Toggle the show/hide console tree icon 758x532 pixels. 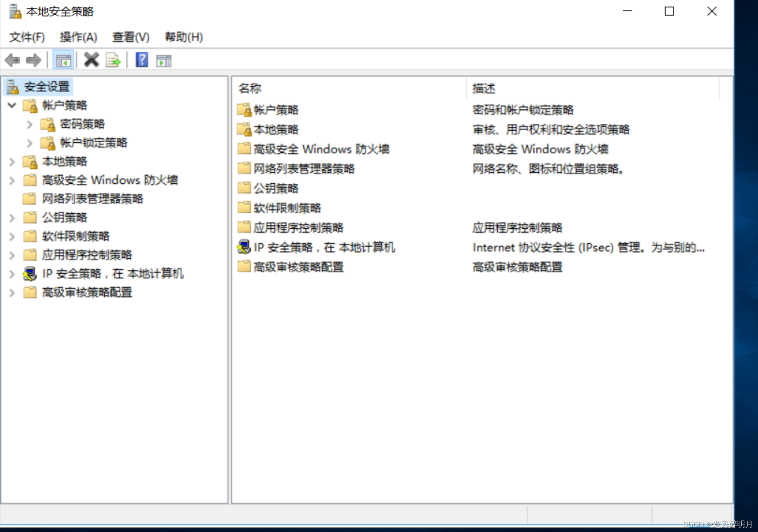[x=63, y=60]
